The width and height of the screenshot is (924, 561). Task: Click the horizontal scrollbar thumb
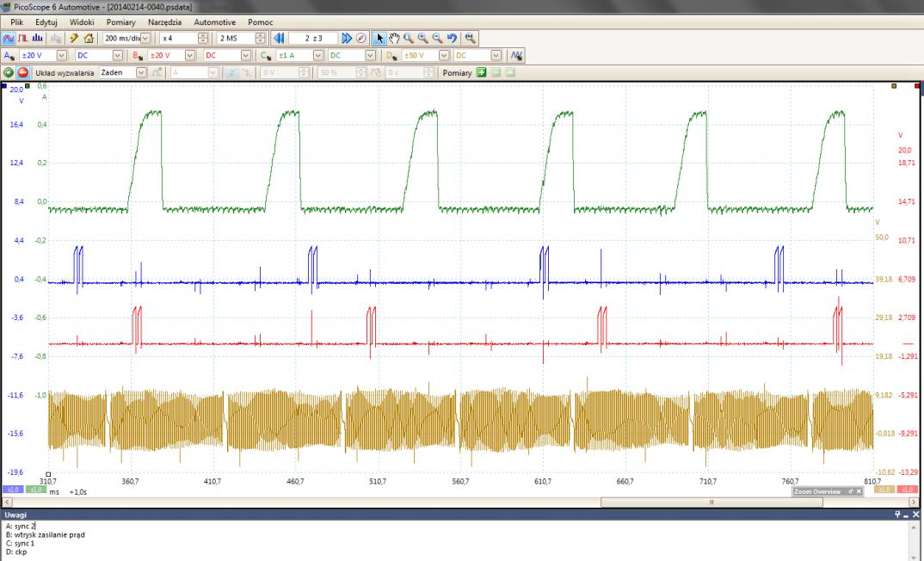[711, 501]
